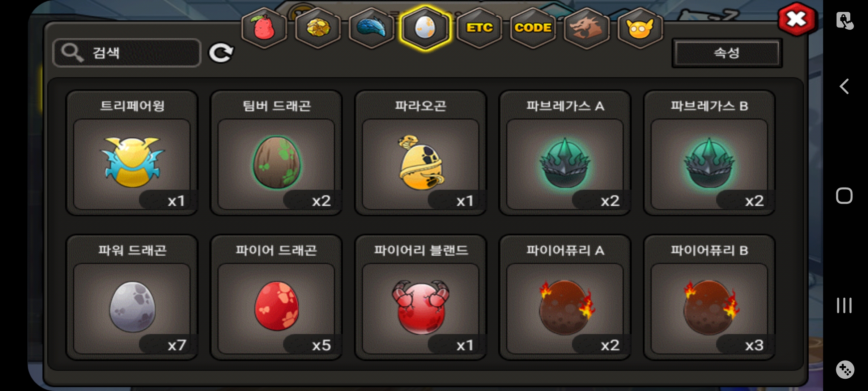Select the 트리페어윙 egg card
Viewport: 868px width, 391px height.
[x=132, y=153]
